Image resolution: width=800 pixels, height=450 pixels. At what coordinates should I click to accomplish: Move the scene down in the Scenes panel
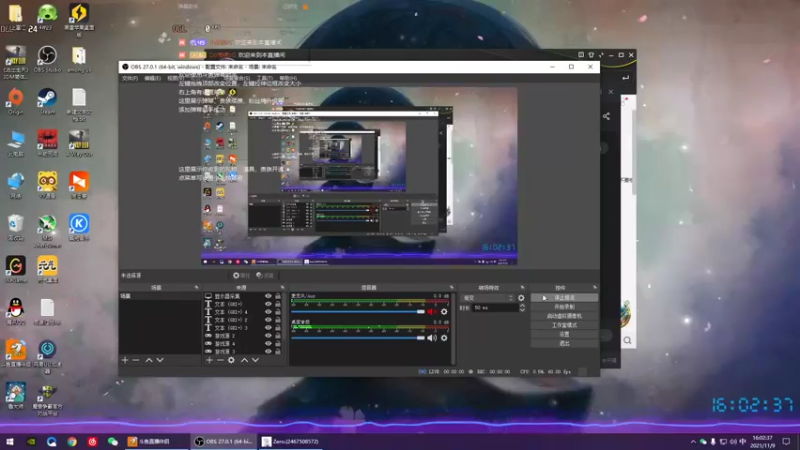pos(160,360)
